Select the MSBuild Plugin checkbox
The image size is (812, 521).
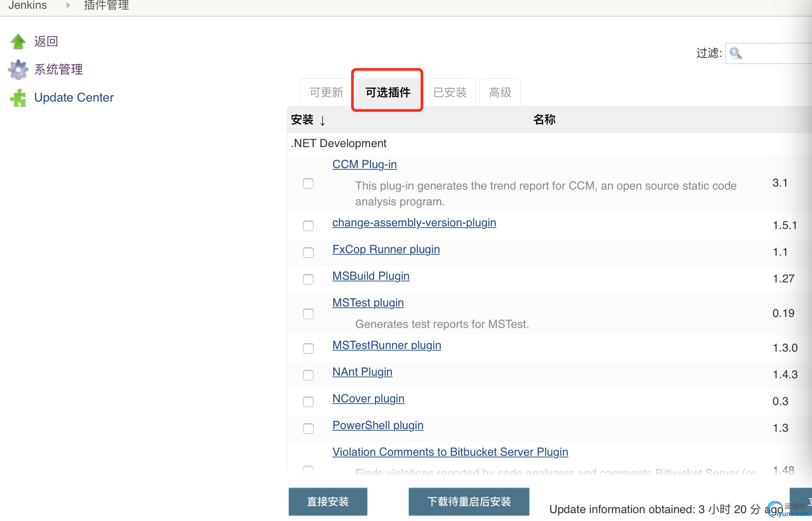tap(308, 279)
